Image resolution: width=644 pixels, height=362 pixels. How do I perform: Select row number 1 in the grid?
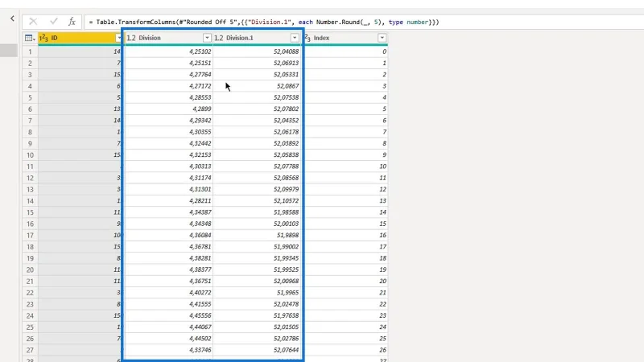point(30,51)
